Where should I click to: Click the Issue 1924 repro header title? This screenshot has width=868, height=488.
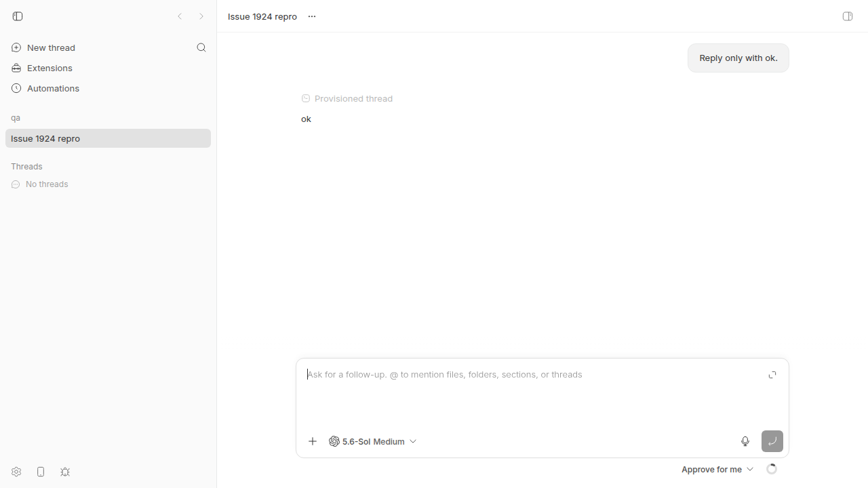[x=262, y=16]
